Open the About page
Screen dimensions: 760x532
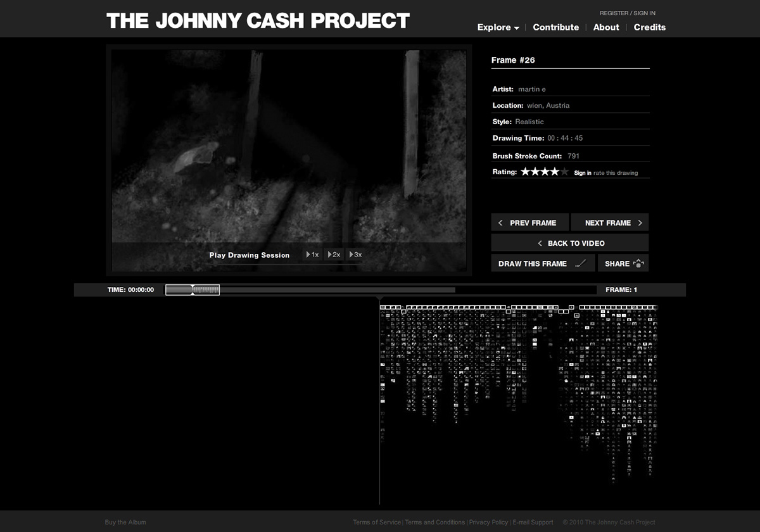[x=605, y=27]
